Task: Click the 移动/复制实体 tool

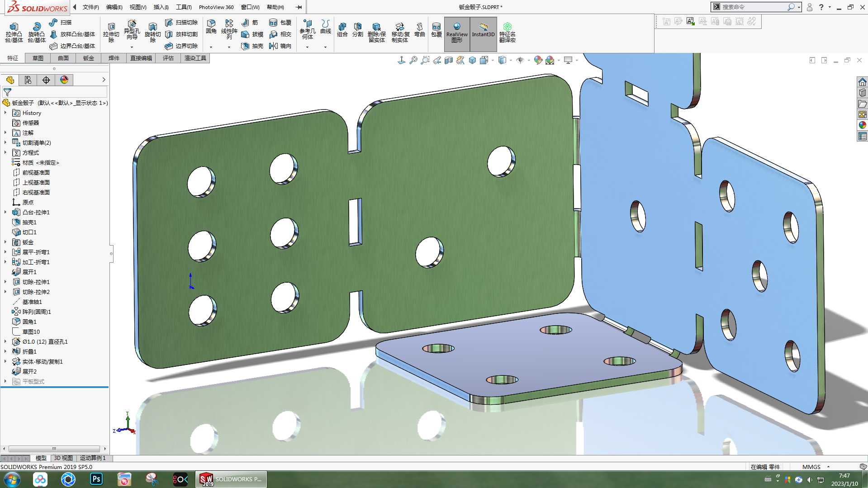Action: 400,33
